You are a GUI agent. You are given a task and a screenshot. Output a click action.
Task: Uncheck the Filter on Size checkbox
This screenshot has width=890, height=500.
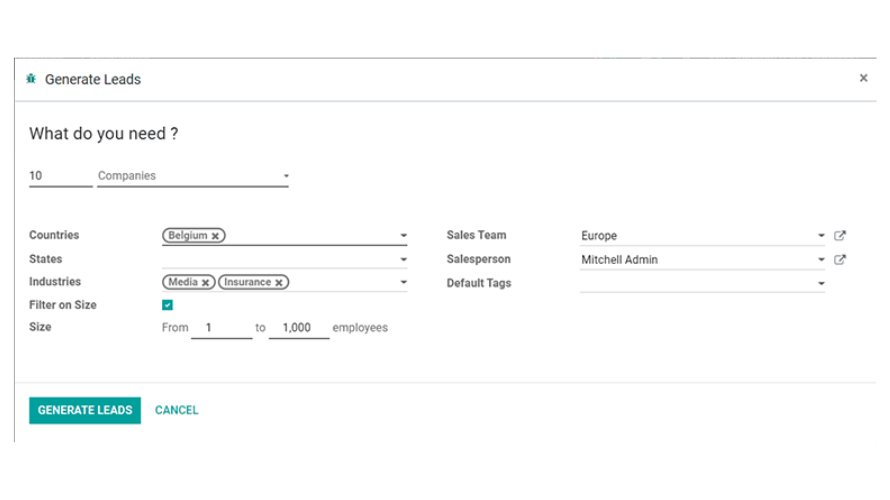168,306
